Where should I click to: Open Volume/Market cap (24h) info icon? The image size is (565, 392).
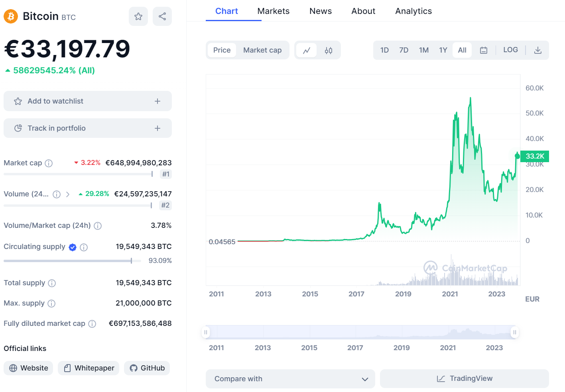(x=98, y=225)
